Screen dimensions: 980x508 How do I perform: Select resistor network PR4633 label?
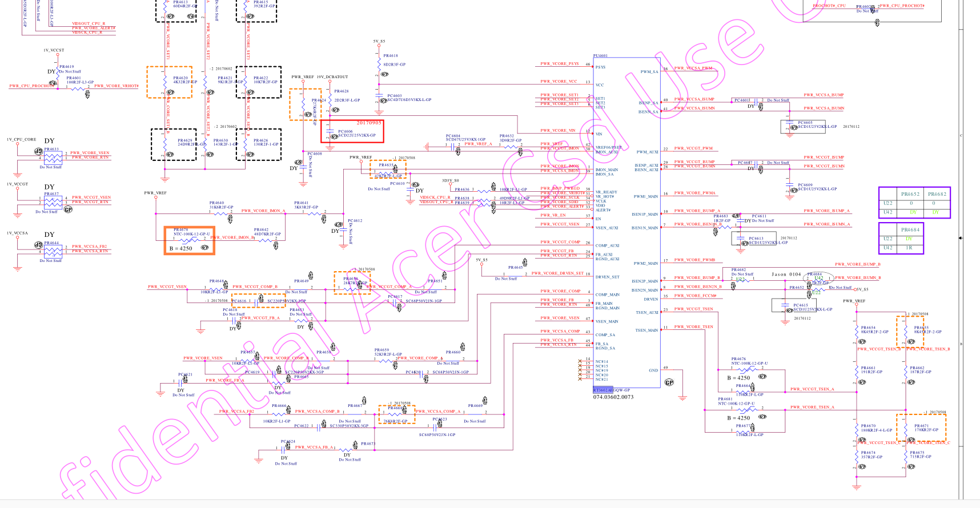(x=51, y=150)
